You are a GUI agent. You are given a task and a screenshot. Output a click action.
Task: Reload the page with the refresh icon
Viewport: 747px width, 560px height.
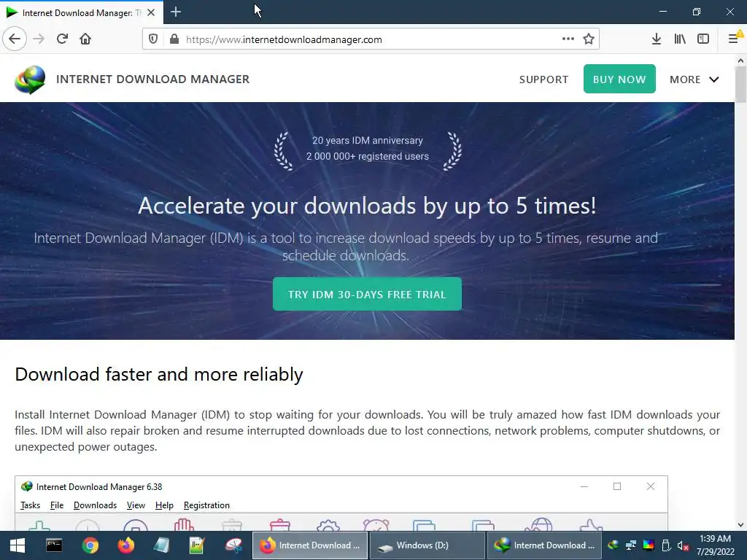coord(63,39)
